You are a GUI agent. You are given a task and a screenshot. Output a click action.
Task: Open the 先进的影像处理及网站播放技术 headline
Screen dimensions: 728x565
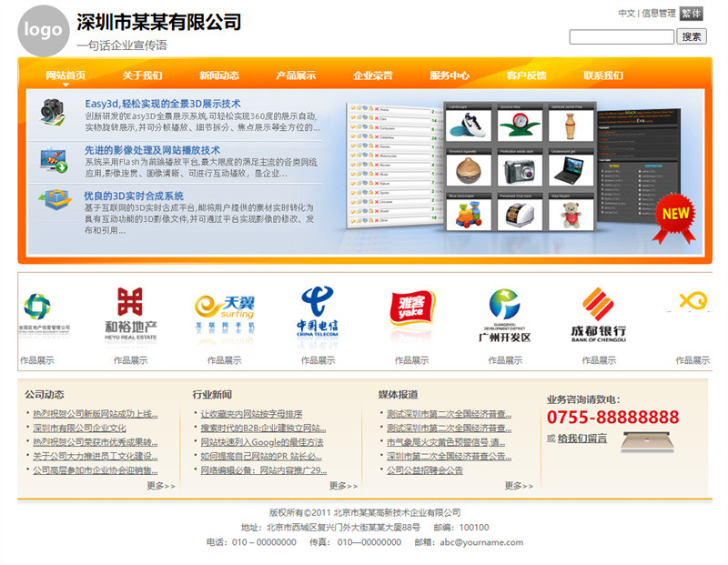tap(152, 150)
